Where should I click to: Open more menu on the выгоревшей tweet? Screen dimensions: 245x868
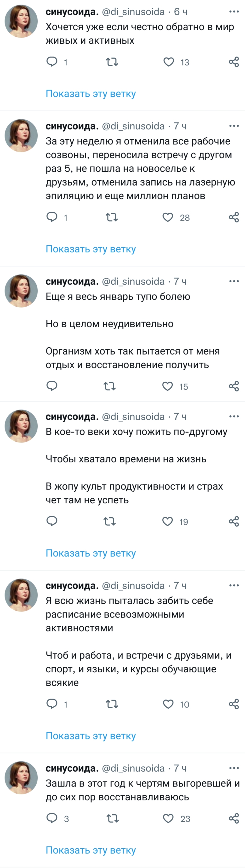point(234,768)
